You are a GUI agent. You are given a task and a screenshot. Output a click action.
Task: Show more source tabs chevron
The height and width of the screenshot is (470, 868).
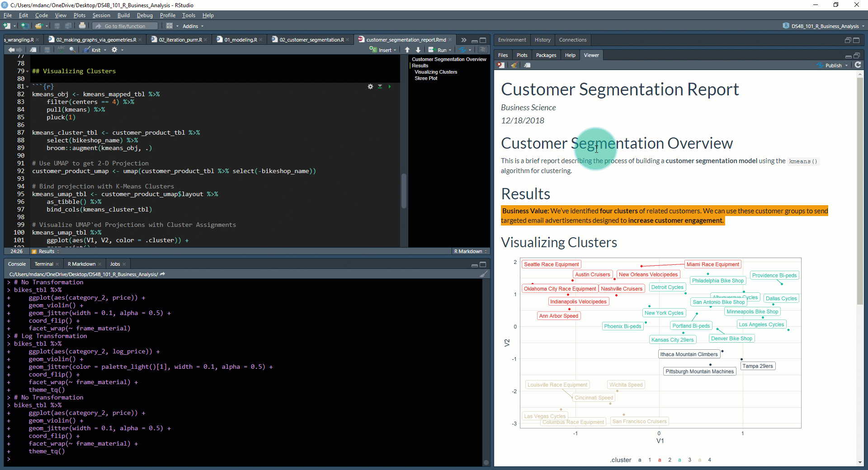[463, 40]
